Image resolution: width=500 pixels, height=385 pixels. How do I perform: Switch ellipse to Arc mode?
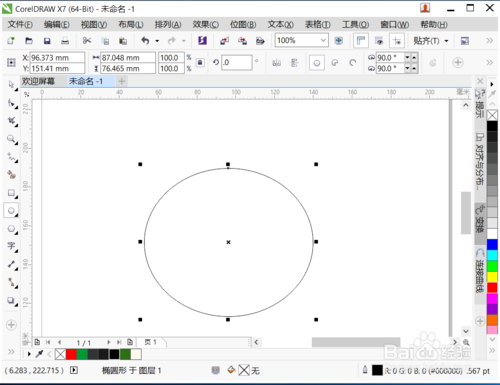click(352, 62)
